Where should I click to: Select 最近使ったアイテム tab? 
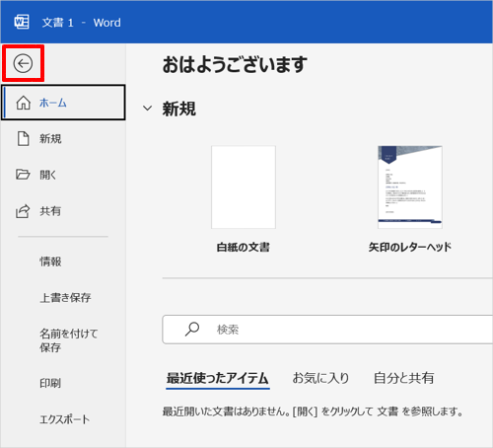[218, 378]
